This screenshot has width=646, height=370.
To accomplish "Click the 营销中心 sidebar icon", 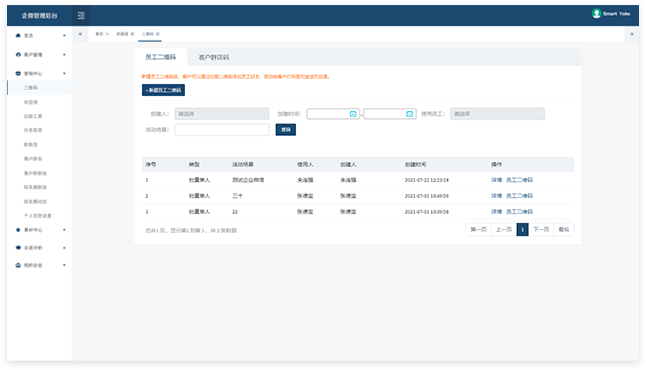I will coord(18,73).
